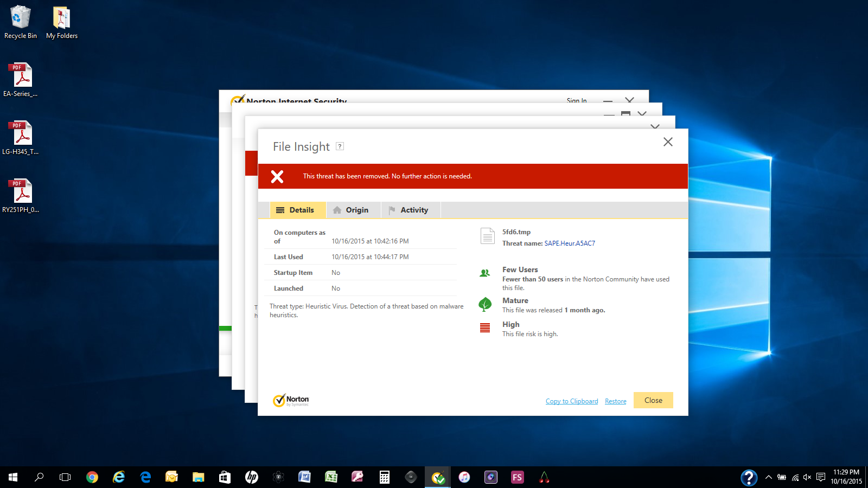Screen dimensions: 868x488
Task: Click the Restore link
Action: (x=615, y=401)
